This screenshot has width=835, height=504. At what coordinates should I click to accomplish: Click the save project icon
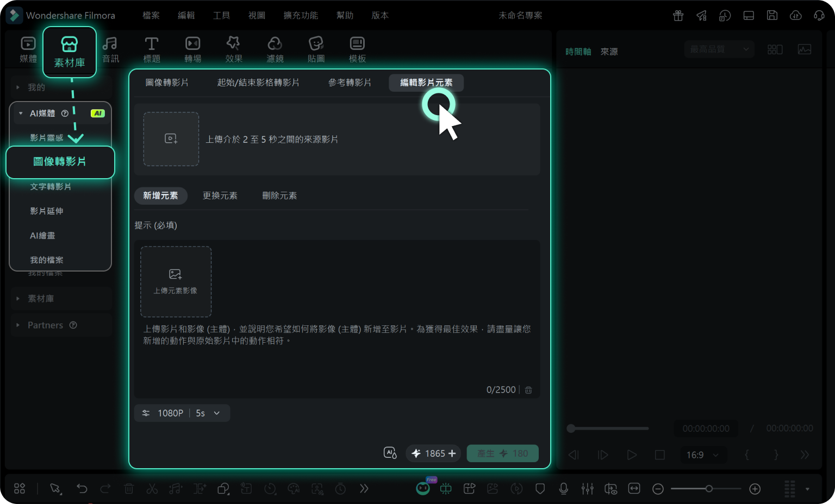click(772, 15)
